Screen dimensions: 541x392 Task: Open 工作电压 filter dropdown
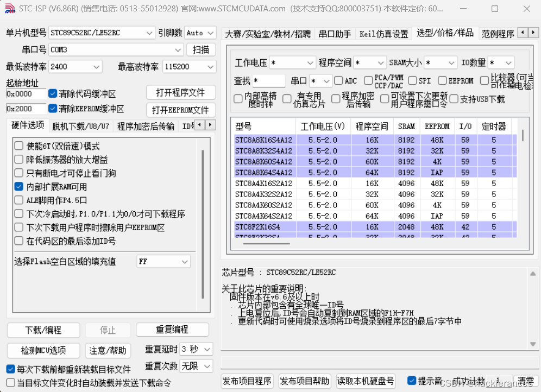pos(292,63)
